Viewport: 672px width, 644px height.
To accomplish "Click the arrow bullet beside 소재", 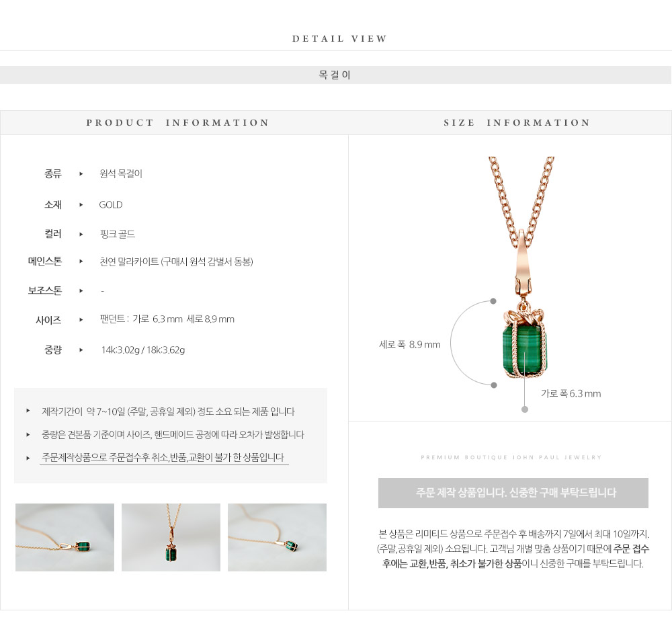I will click(81, 205).
